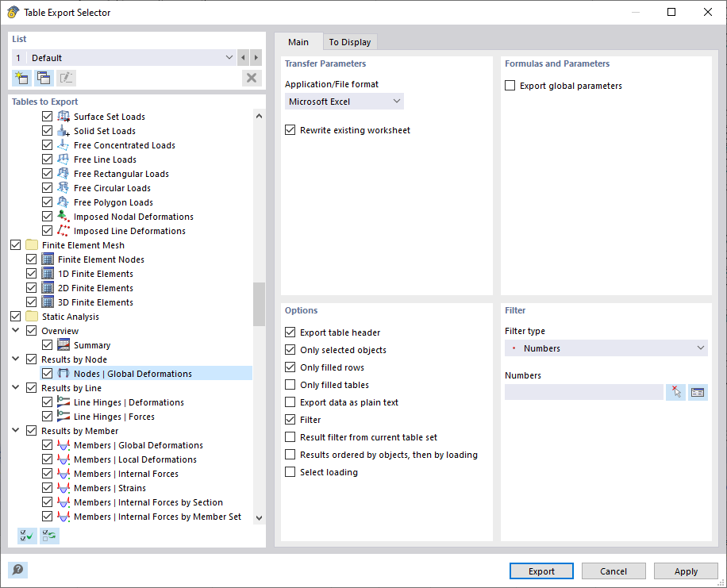Select the Main tab

(298, 42)
